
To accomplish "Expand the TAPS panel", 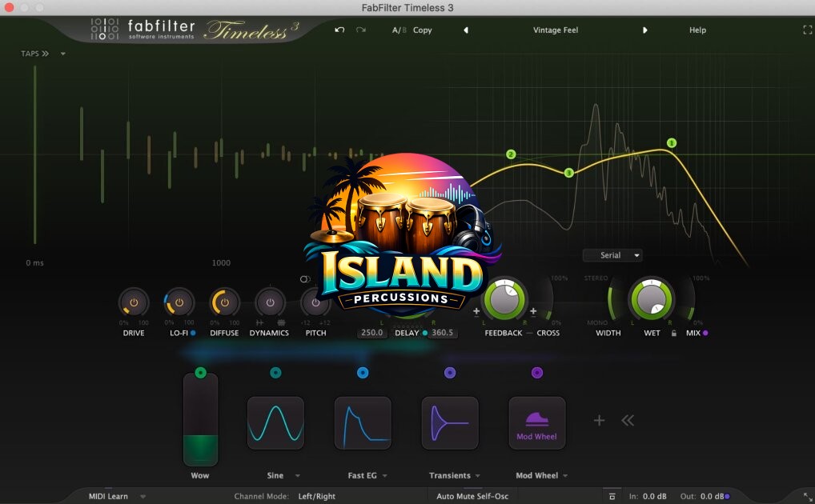I will (x=34, y=54).
